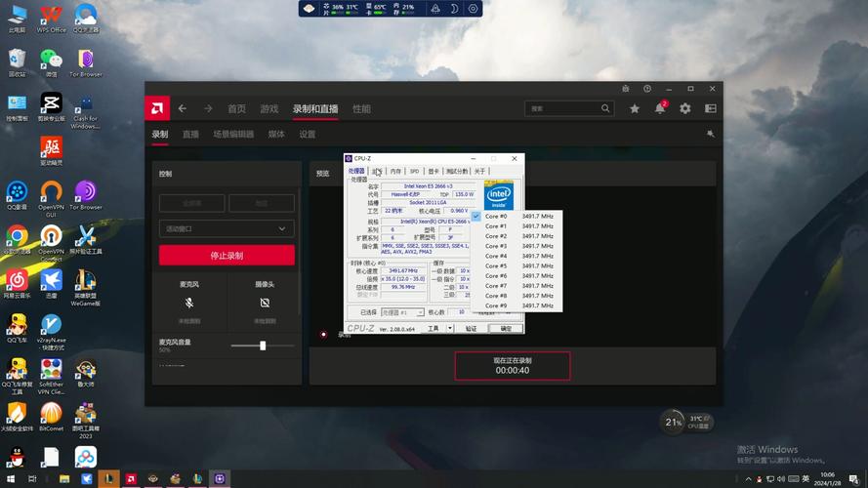The height and width of the screenshot is (488, 868).
Task: Open the 直播 sub-tab
Action: coord(190,134)
